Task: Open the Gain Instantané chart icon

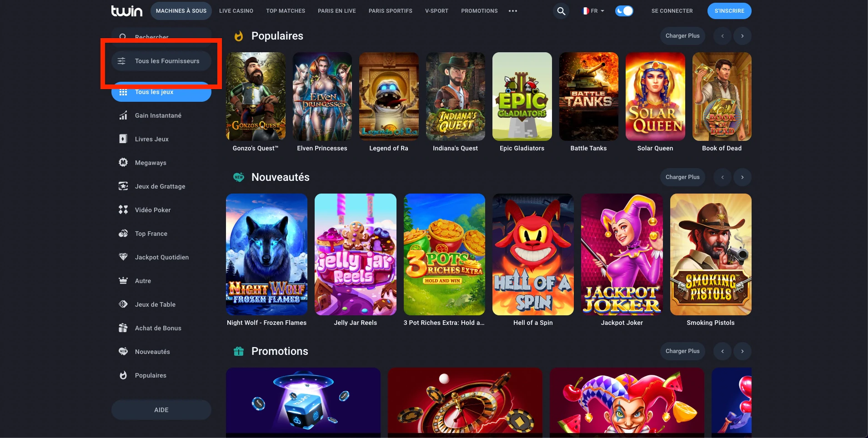Action: point(123,115)
